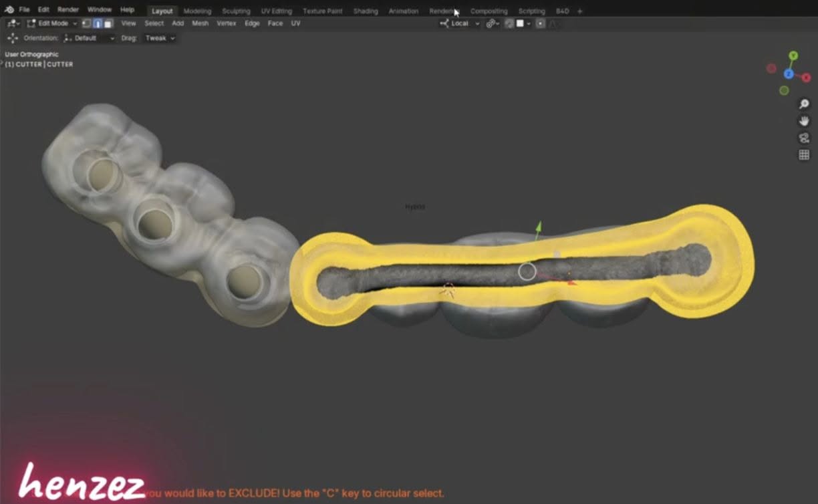This screenshot has width=818, height=504.
Task: Toggle orthographic perspective grid icon
Action: point(804,155)
